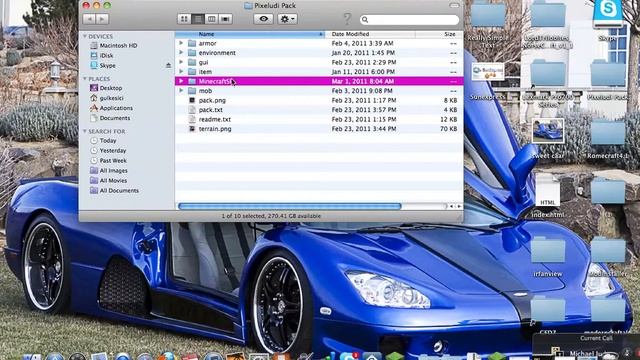Viewport: 640px width, 360px height.
Task: Switch Finder to list view
Action: pos(198,19)
